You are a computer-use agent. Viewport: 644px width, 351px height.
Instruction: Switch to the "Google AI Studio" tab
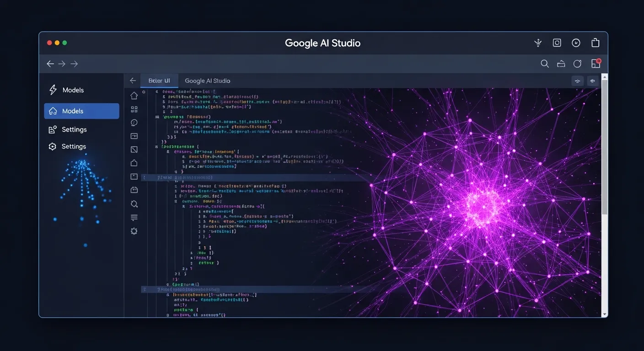[207, 81]
